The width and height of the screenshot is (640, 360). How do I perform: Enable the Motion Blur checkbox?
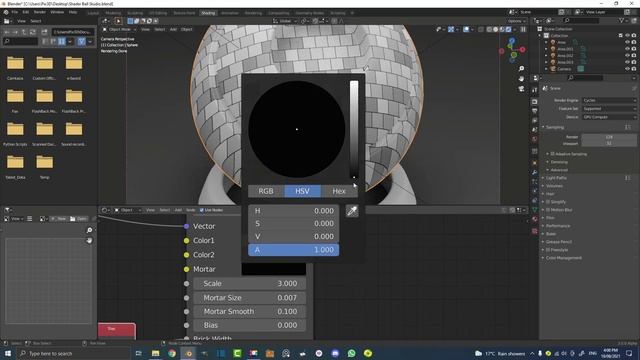pos(548,210)
